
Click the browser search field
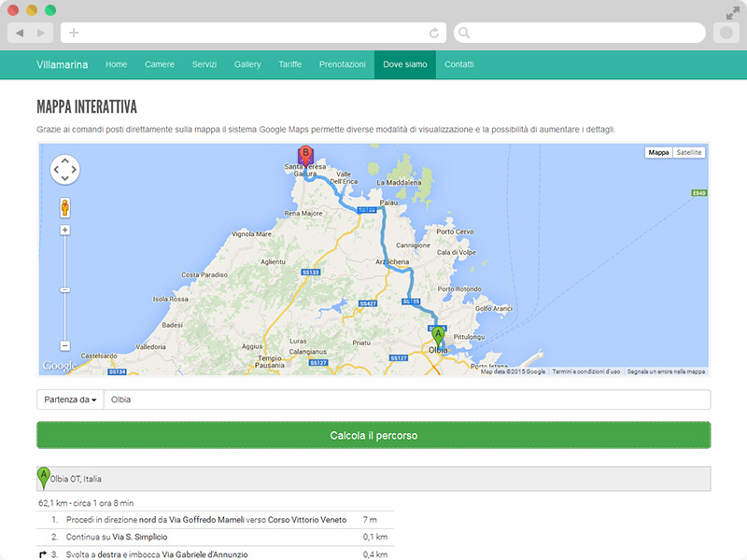point(579,33)
